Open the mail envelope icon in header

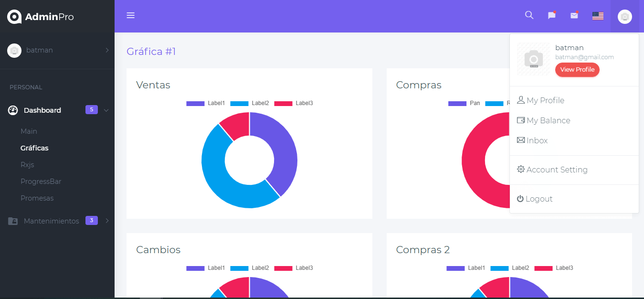coord(574,15)
